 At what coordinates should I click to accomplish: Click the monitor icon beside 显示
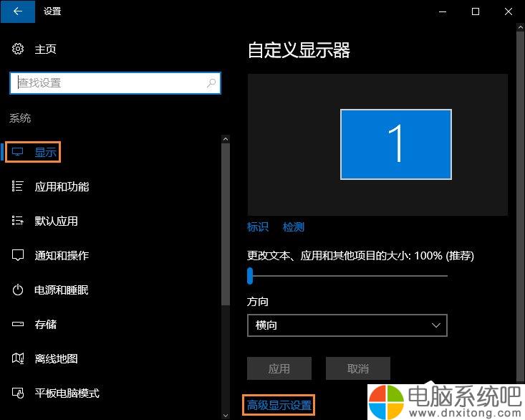(17, 152)
